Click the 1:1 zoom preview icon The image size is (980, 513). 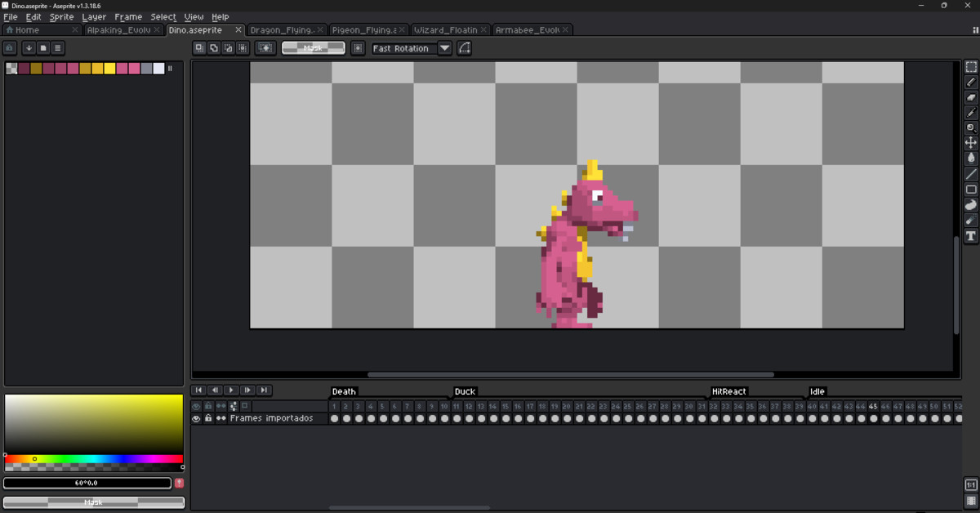pyautogui.click(x=971, y=485)
